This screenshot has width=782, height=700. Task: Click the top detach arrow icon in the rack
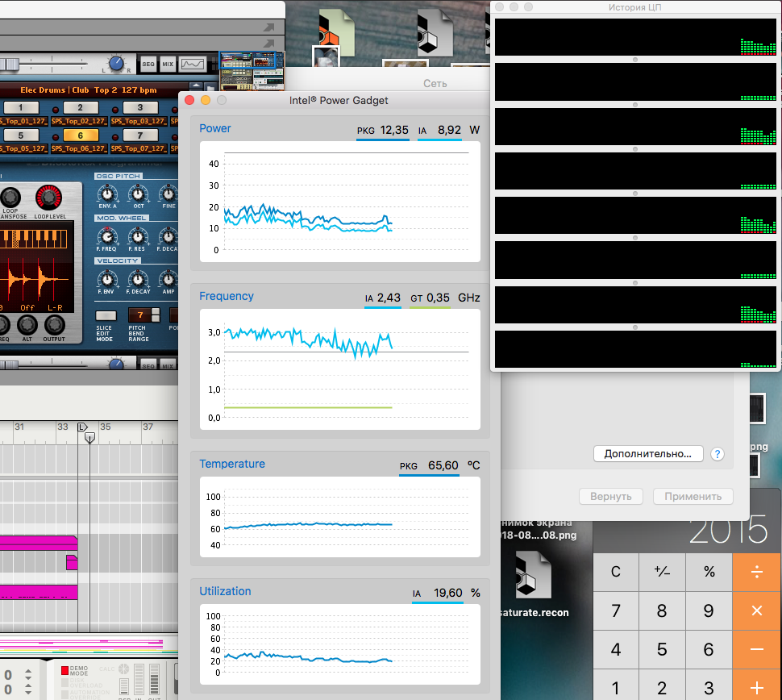click(x=268, y=27)
